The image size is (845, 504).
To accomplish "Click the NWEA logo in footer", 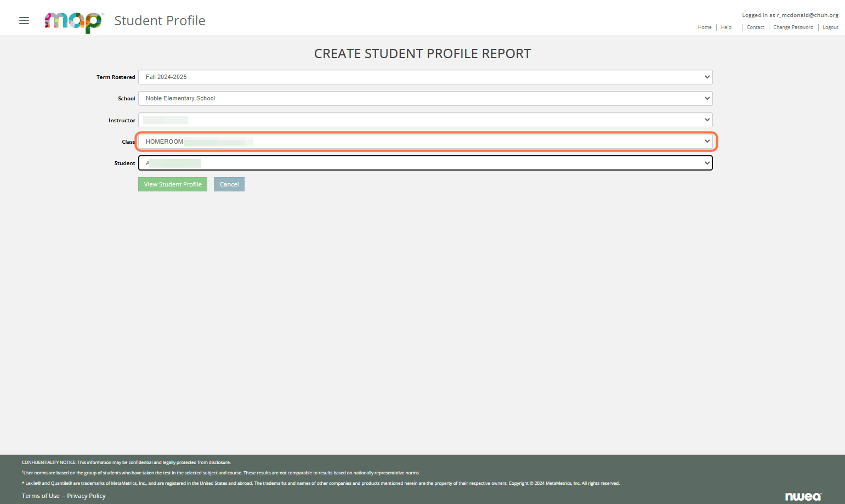I will click(x=803, y=496).
